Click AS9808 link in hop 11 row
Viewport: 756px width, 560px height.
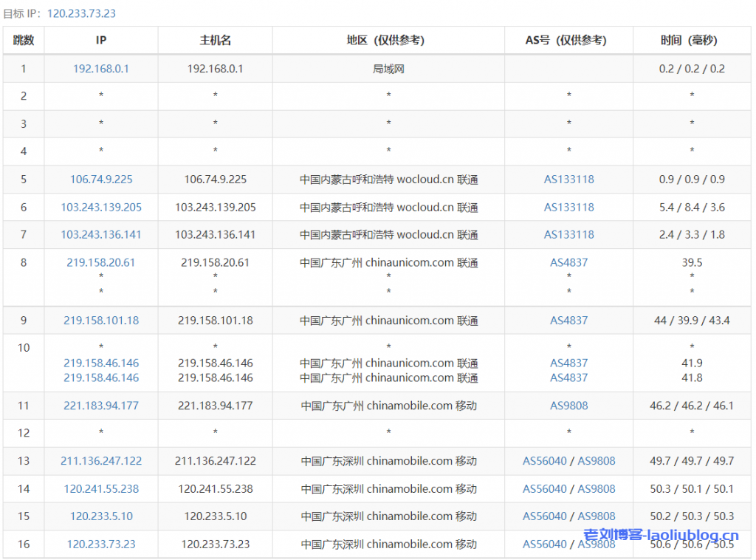[x=568, y=405]
